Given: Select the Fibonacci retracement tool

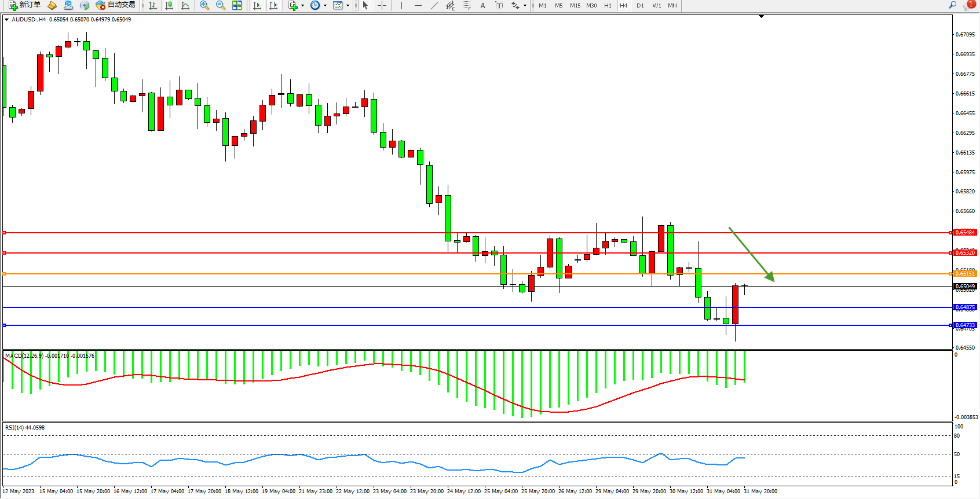Looking at the screenshot, I should click(467, 5).
